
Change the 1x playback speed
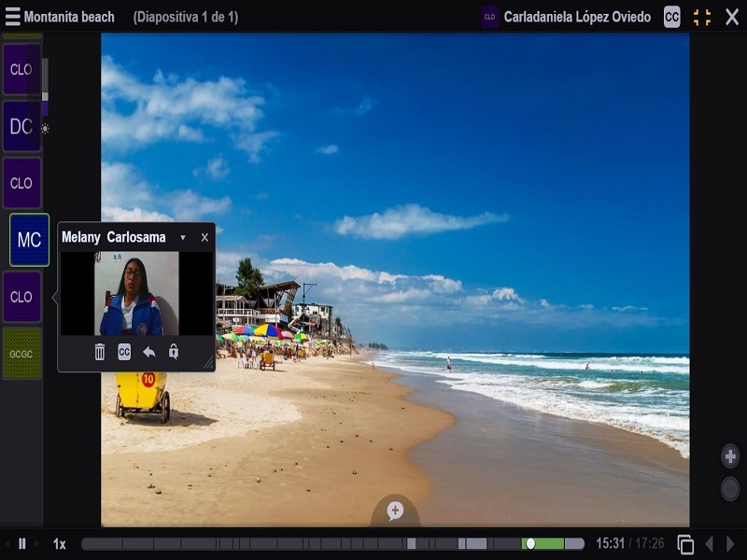coord(59,544)
